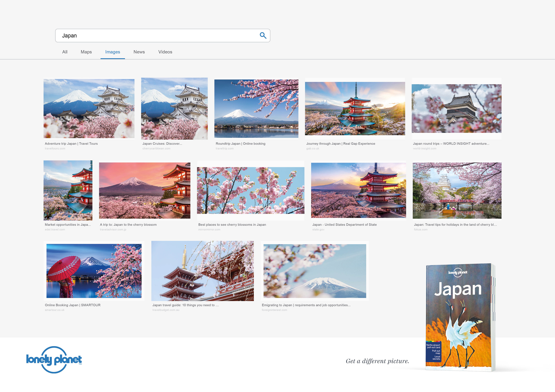This screenshot has height=392, width=555.
Task: Click the blue magnifier search icon
Action: pyautogui.click(x=263, y=36)
